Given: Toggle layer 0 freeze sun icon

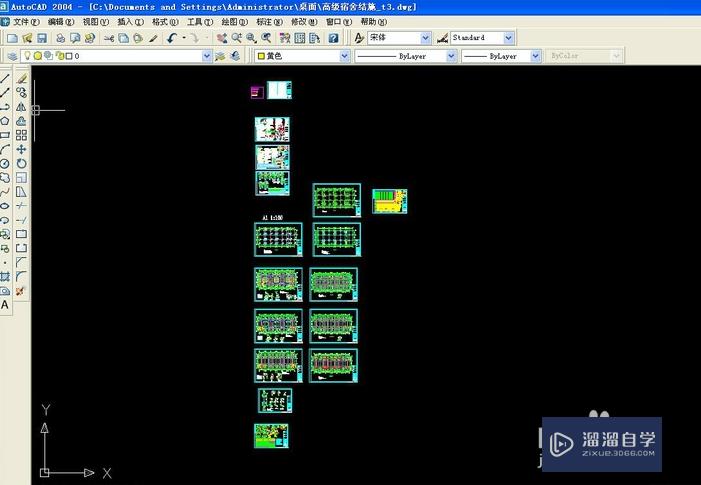Looking at the screenshot, I should (38, 56).
